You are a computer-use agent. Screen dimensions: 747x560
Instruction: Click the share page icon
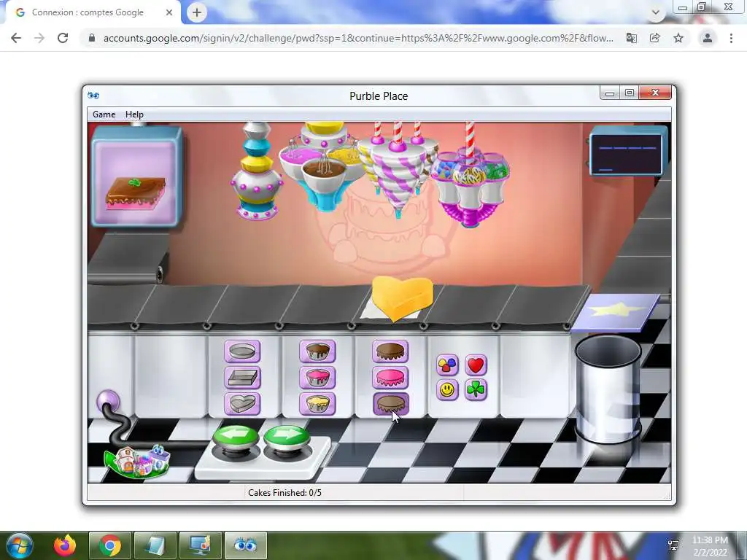pos(655,38)
